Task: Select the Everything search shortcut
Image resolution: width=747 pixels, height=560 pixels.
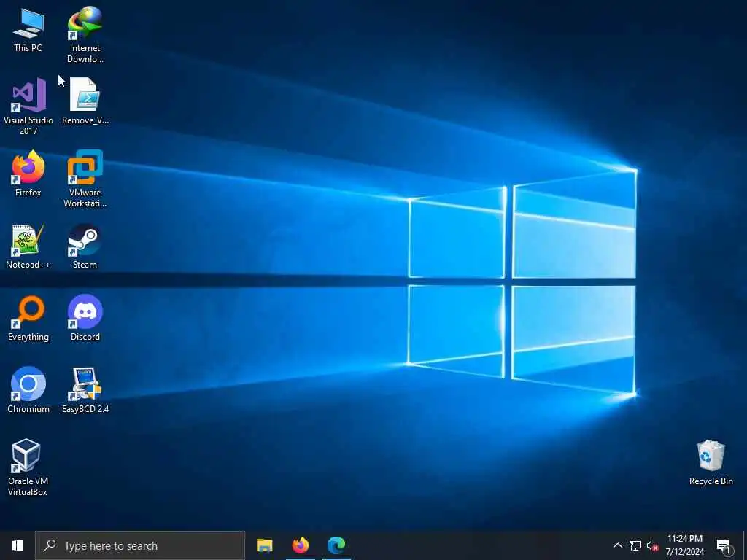Action: [x=28, y=319]
